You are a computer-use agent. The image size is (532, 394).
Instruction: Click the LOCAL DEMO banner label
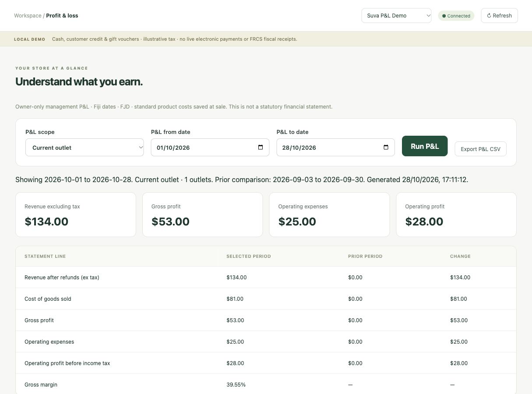click(29, 39)
